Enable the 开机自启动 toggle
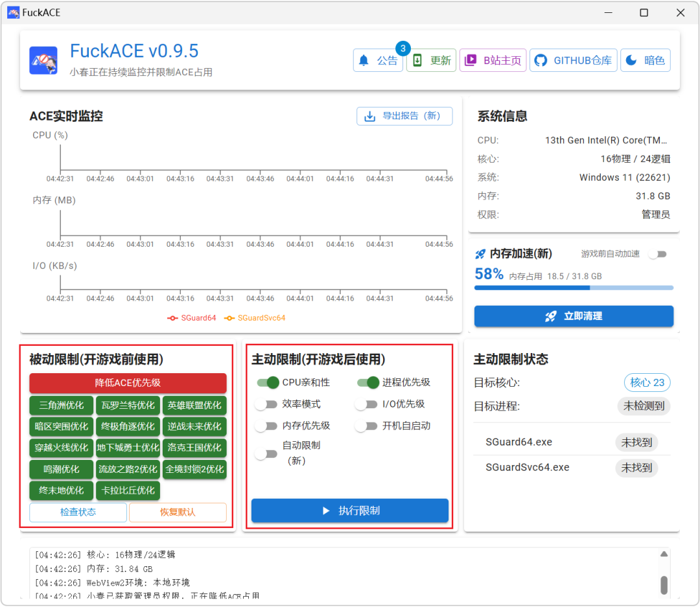The width and height of the screenshot is (700, 607). point(366,426)
